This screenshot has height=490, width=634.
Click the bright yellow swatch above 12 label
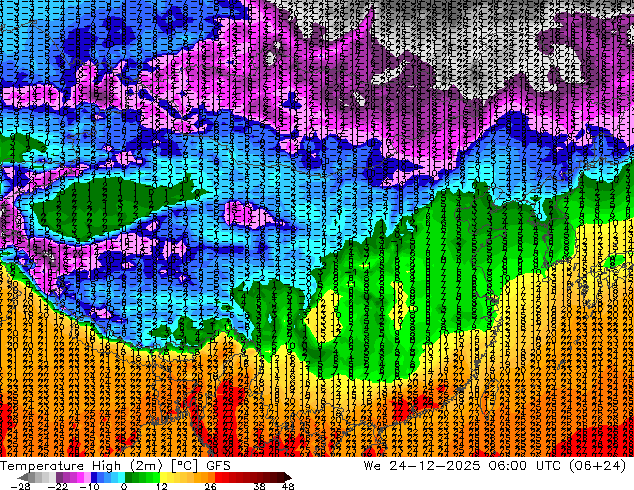163,477
